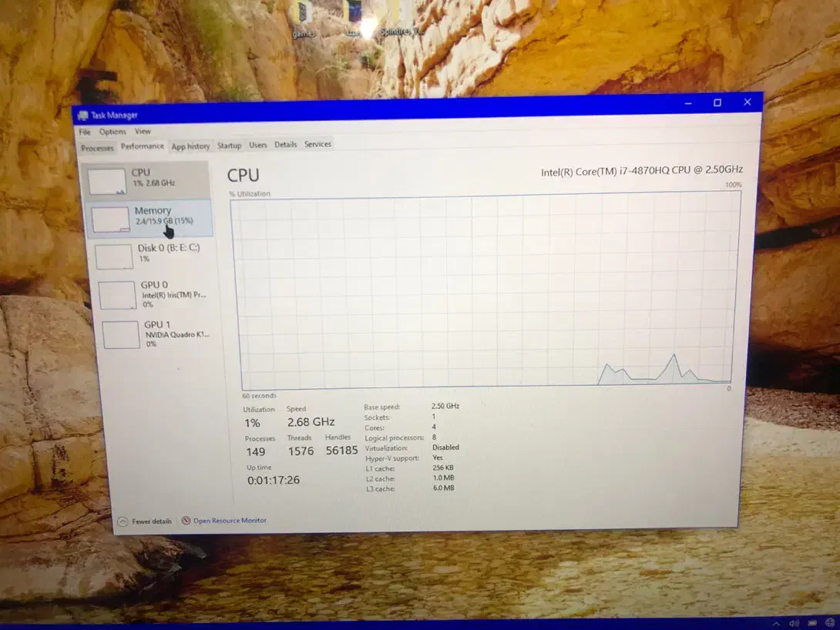This screenshot has width=840, height=630.
Task: Click the L3 cache 6.0 MB value
Action: 444,488
